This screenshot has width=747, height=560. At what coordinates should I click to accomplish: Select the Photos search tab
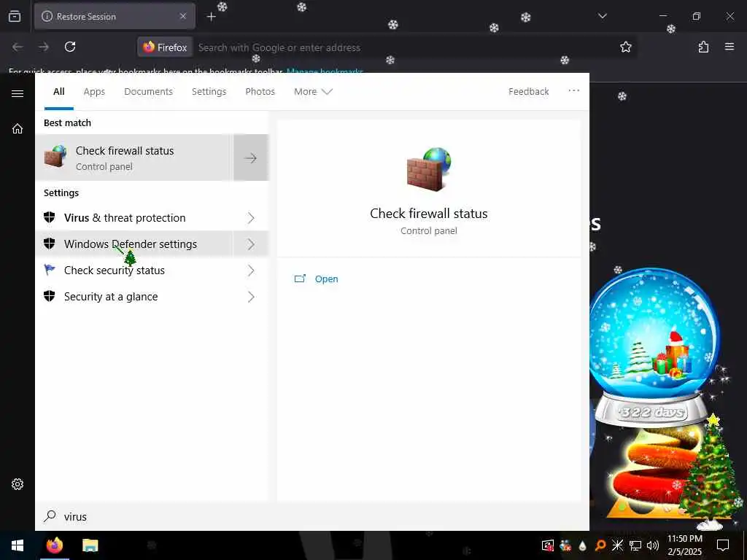tap(260, 91)
